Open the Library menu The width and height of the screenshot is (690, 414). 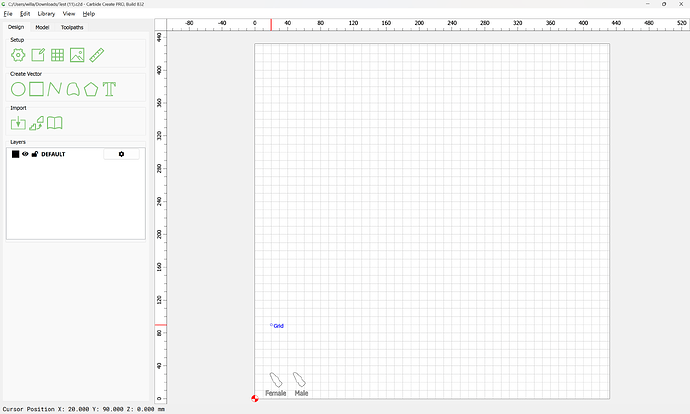46,14
